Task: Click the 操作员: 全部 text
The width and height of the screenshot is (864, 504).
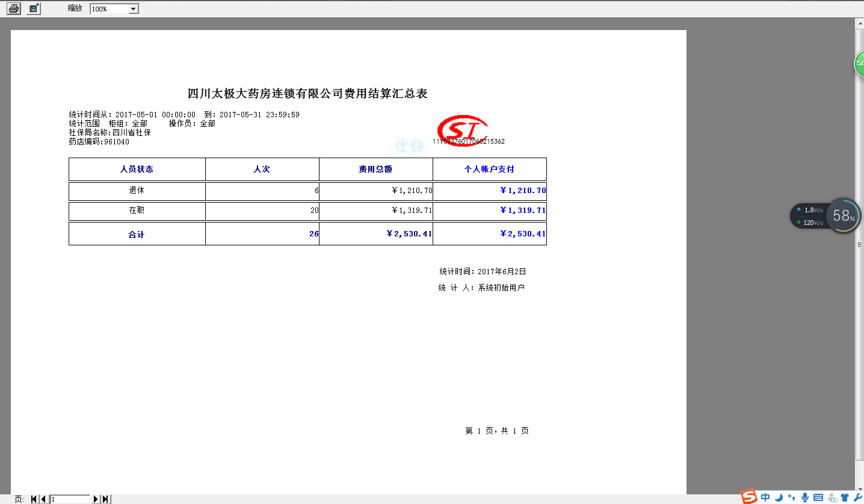Action: point(192,124)
